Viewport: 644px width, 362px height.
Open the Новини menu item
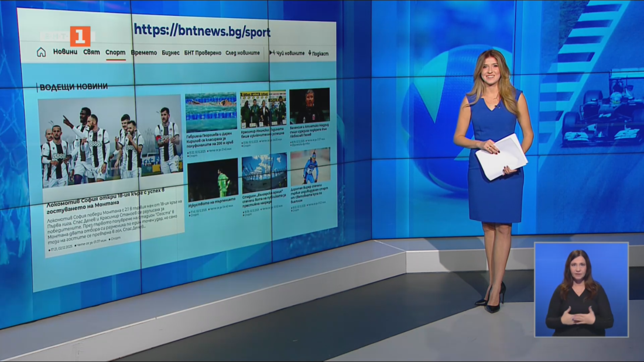[x=65, y=52]
